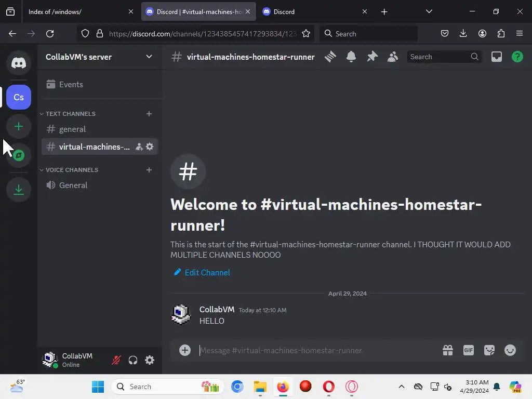
Task: Collapse the VOICE CHANNELS category
Action: [x=69, y=170]
